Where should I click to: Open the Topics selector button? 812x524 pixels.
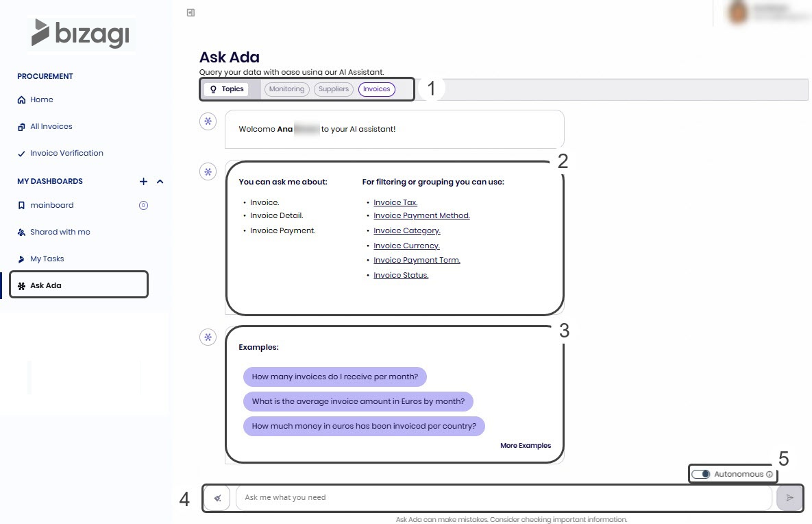click(x=227, y=89)
